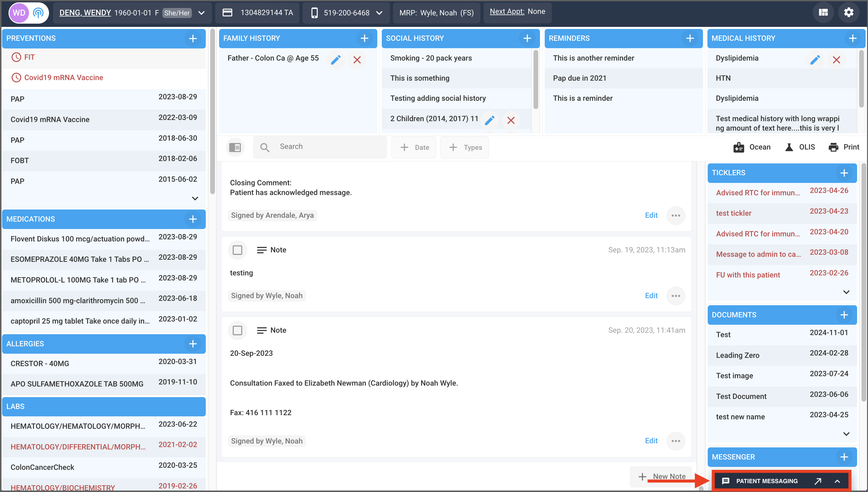Open more options for Arendale signed note
The width and height of the screenshot is (868, 492).
click(676, 215)
